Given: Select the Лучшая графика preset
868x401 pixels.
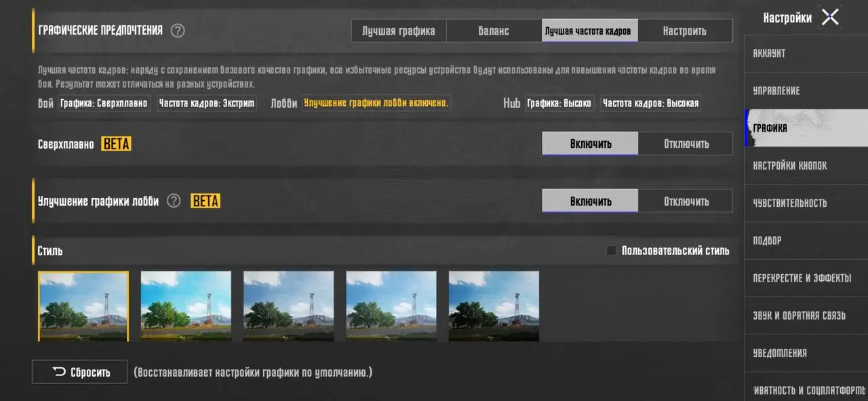Looking at the screenshot, I should point(399,31).
